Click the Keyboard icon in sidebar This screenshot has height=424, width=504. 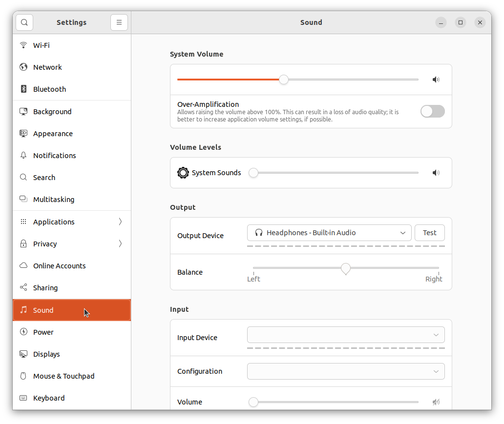coord(23,398)
